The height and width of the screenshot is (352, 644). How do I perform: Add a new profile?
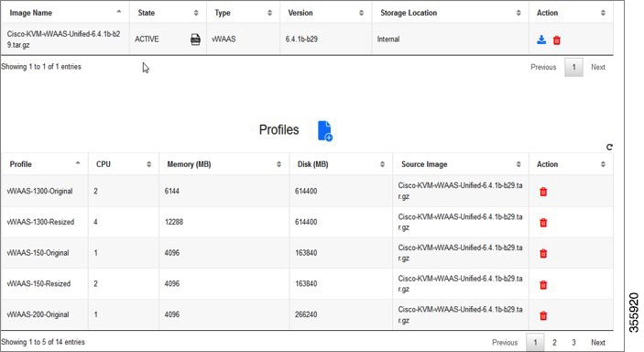325,131
